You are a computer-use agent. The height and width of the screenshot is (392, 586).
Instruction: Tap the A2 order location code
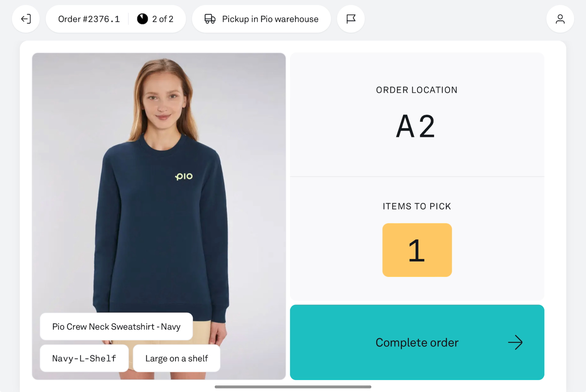(416, 126)
